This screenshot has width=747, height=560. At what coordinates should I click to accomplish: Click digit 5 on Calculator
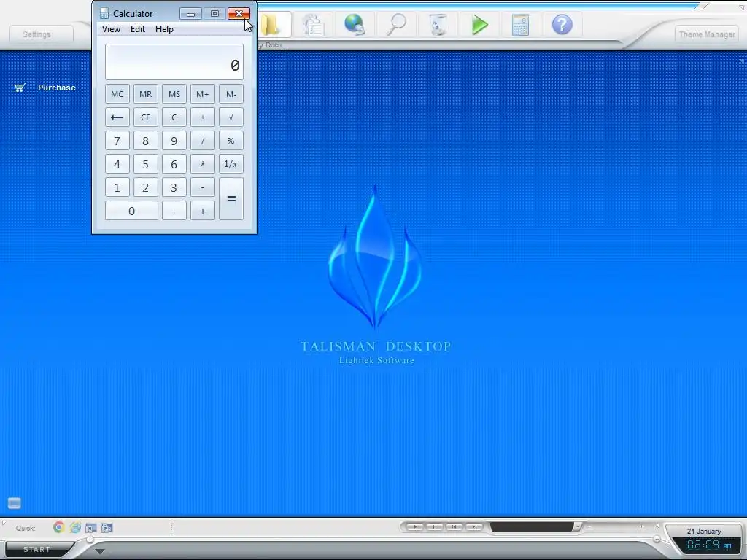(146, 164)
